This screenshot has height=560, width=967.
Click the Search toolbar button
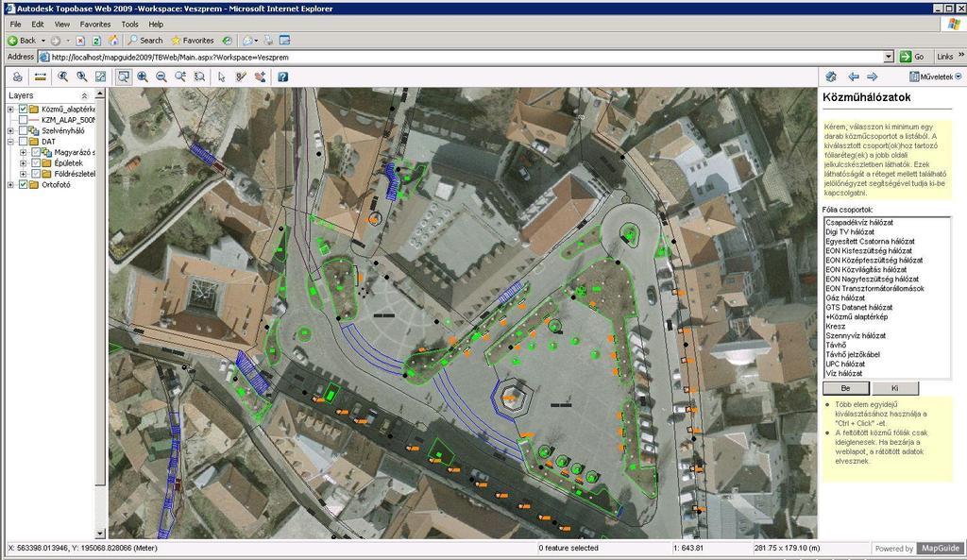pyautogui.click(x=144, y=41)
